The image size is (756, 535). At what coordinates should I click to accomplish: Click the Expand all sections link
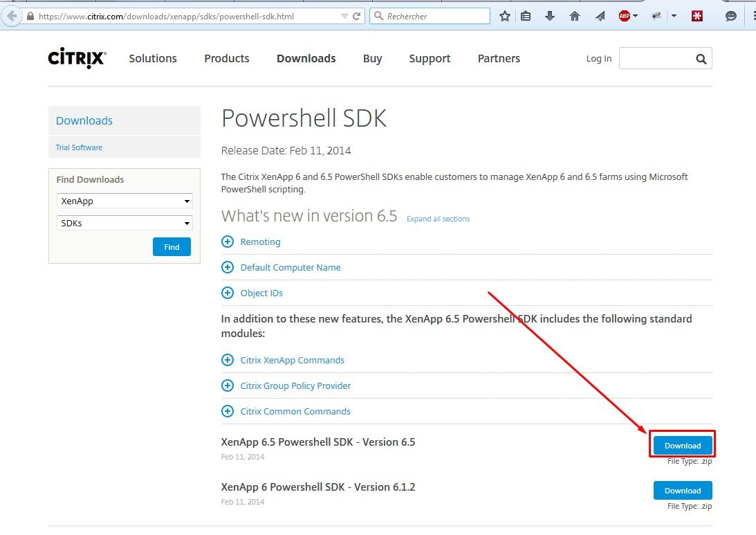click(438, 219)
